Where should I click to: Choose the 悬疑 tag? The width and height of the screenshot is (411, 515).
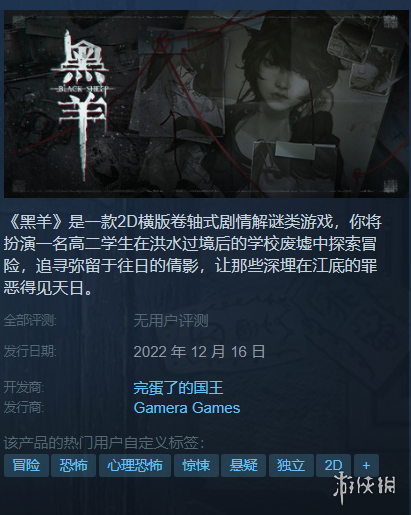coord(243,465)
